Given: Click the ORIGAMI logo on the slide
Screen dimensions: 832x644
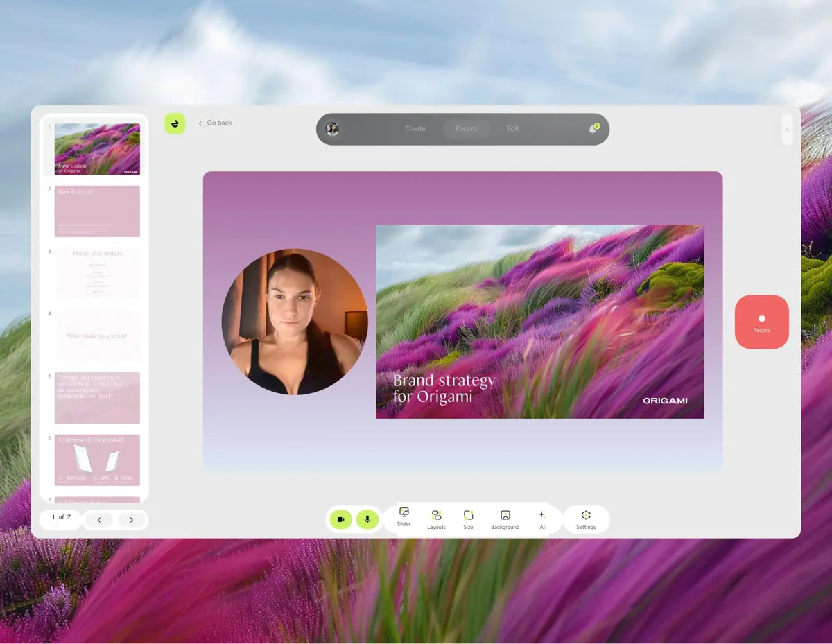Looking at the screenshot, I should point(665,401).
